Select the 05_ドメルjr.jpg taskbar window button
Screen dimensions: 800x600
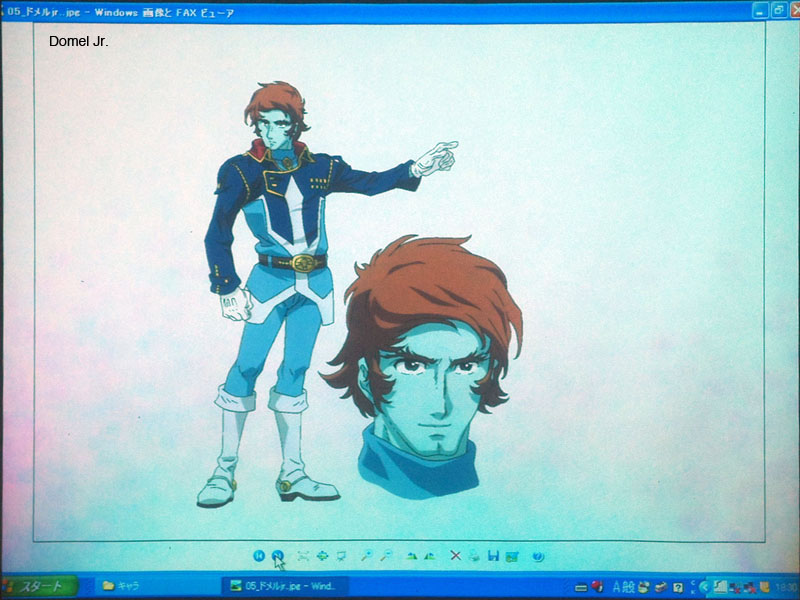pos(285,586)
